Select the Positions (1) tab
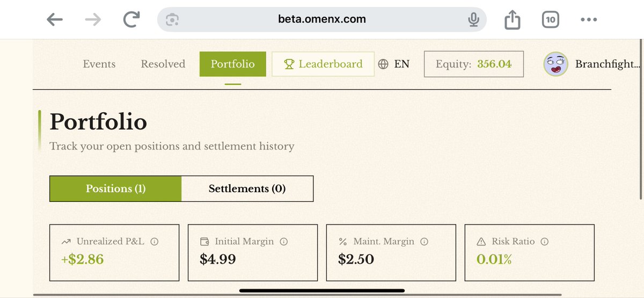Screen dimensions: 644x298 click(x=115, y=188)
